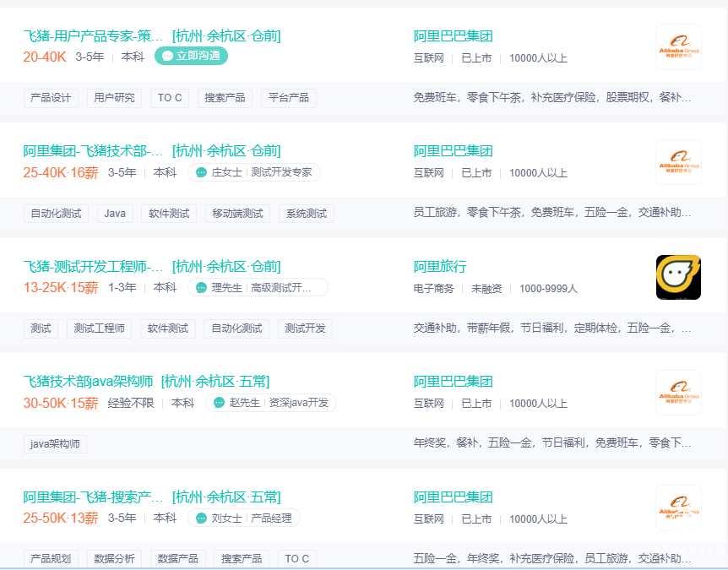
Task: Visit the 阿里旅行 company page link
Action: tap(439, 267)
